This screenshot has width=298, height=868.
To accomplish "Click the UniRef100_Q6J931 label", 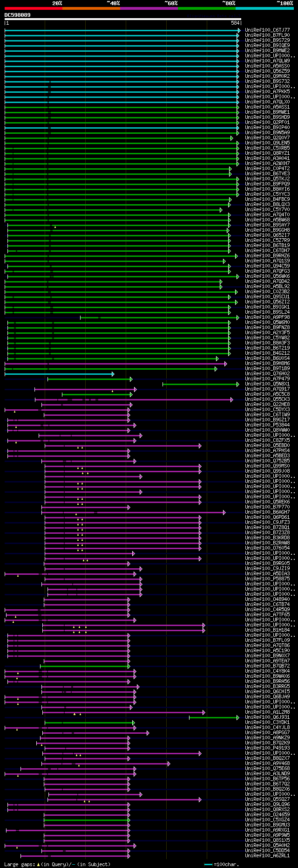I will pos(267,717).
